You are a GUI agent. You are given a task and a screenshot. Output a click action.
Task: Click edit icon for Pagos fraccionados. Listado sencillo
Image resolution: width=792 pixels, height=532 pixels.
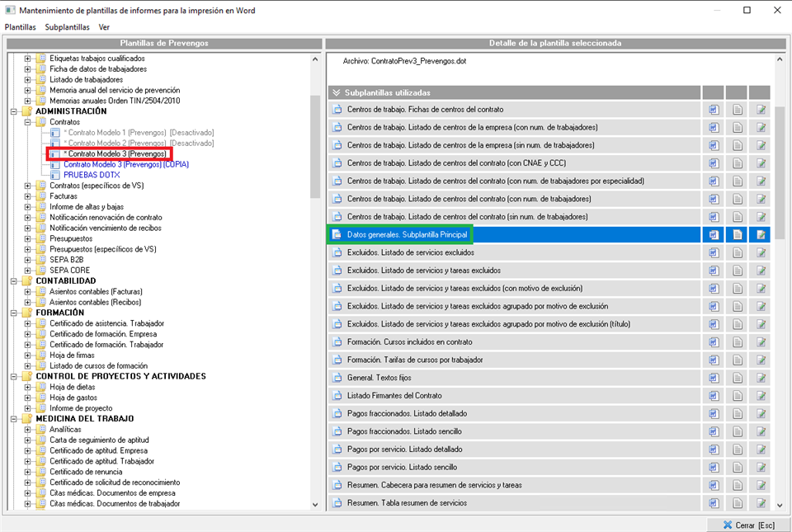760,431
